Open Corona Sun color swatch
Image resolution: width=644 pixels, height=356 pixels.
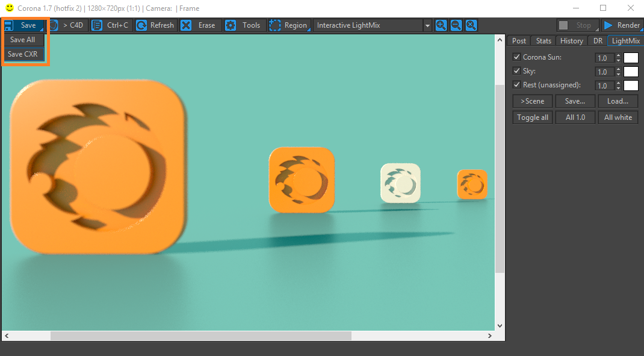click(631, 58)
